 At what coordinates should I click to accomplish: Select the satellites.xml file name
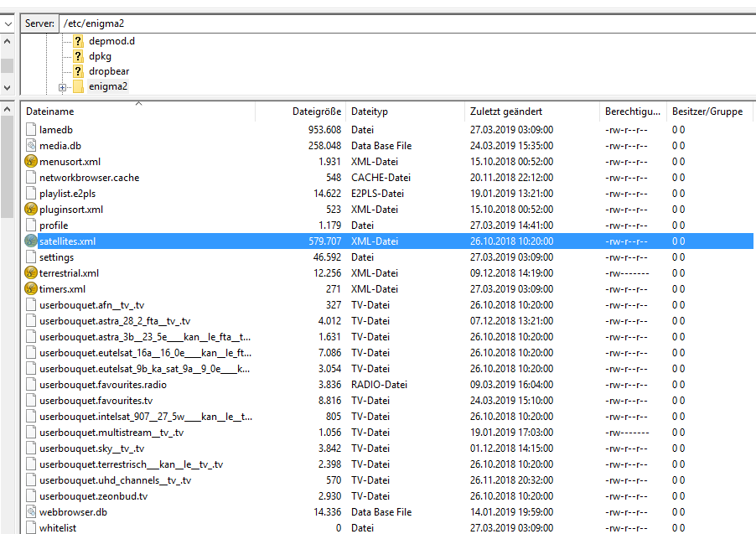click(x=68, y=241)
